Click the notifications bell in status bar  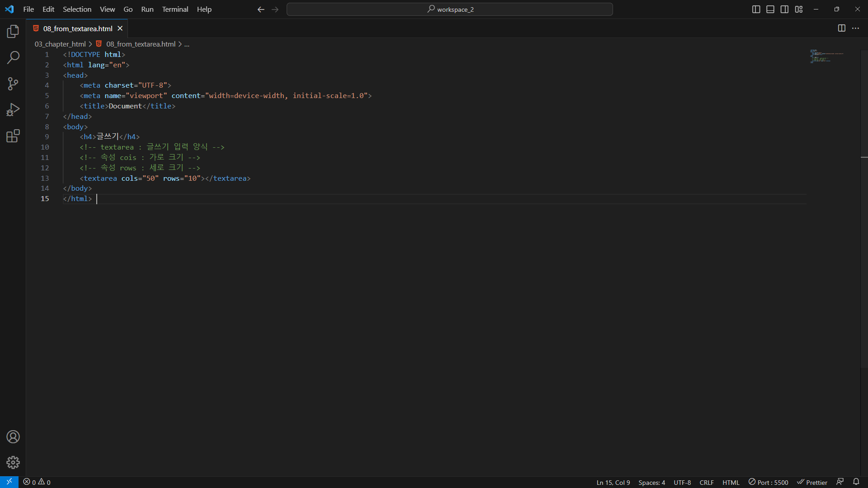(856, 482)
